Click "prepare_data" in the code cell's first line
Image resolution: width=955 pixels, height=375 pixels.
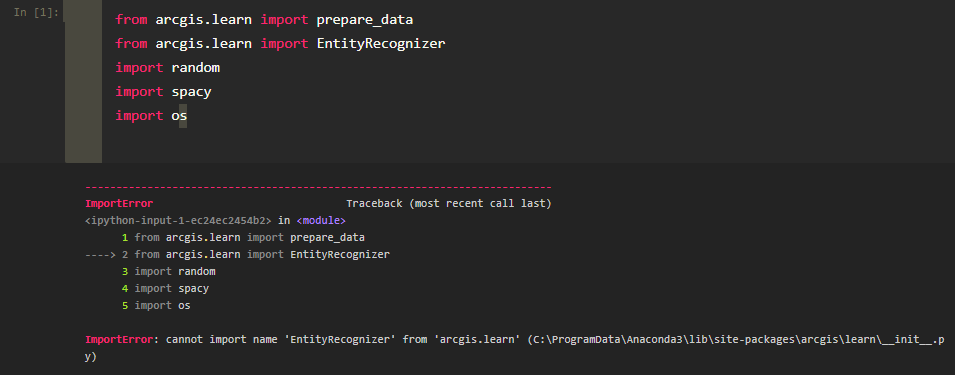point(364,19)
